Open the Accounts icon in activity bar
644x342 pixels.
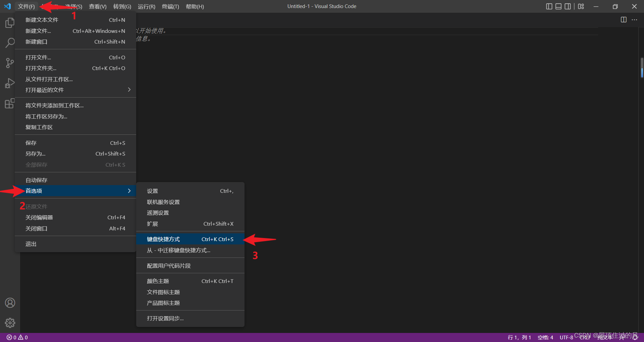(x=10, y=303)
